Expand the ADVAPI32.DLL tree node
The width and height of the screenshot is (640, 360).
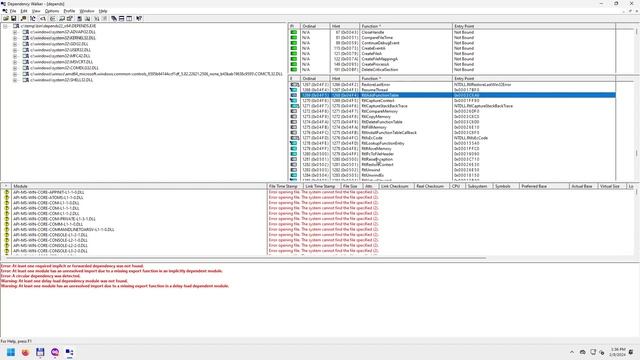[15, 32]
